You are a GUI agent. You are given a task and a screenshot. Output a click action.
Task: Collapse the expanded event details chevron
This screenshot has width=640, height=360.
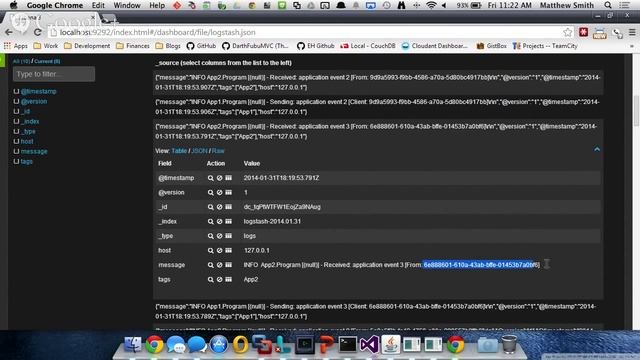[x=597, y=149]
